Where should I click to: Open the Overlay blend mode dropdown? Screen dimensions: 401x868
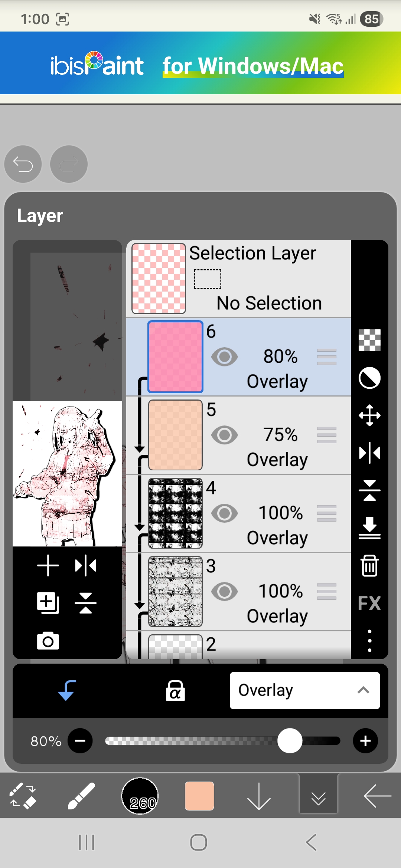tap(304, 690)
